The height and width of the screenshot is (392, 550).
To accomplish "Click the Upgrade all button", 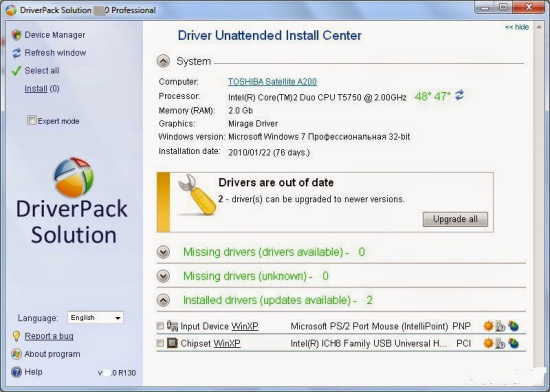I will pyautogui.click(x=455, y=219).
